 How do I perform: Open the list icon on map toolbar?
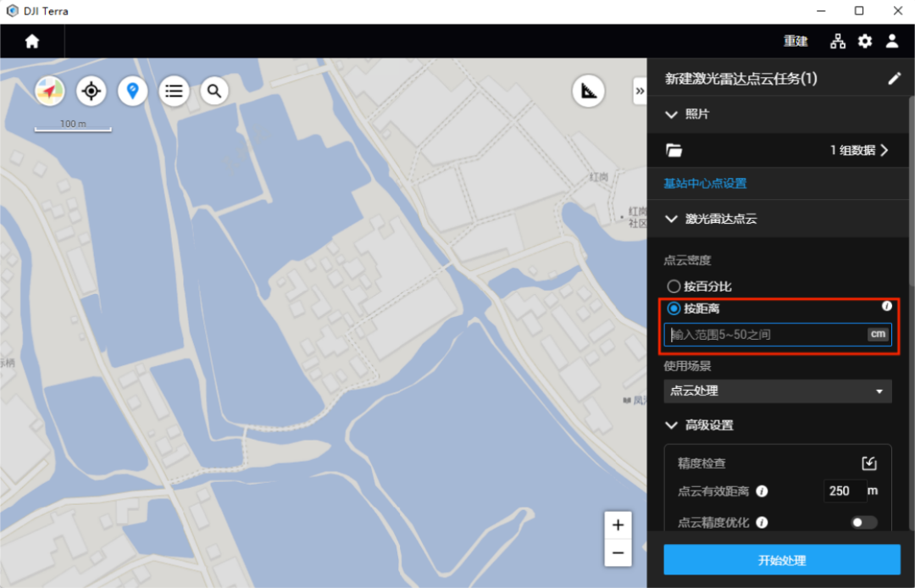click(x=174, y=91)
